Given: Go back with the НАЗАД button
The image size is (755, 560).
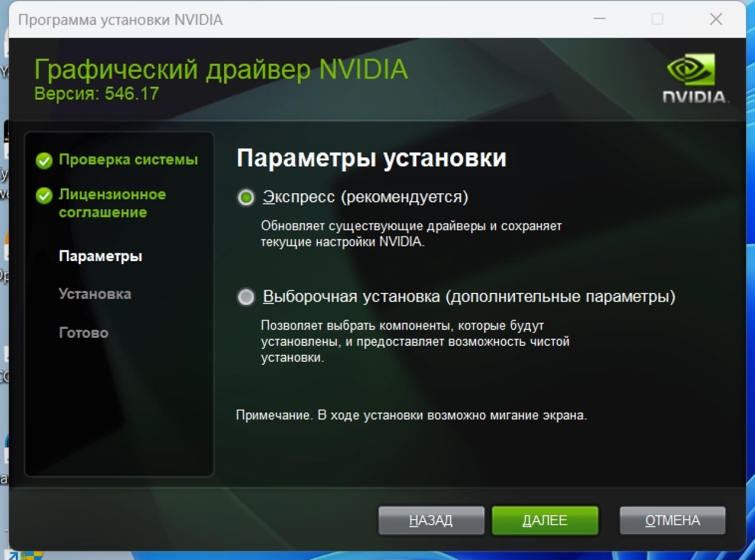Looking at the screenshot, I should [431, 521].
